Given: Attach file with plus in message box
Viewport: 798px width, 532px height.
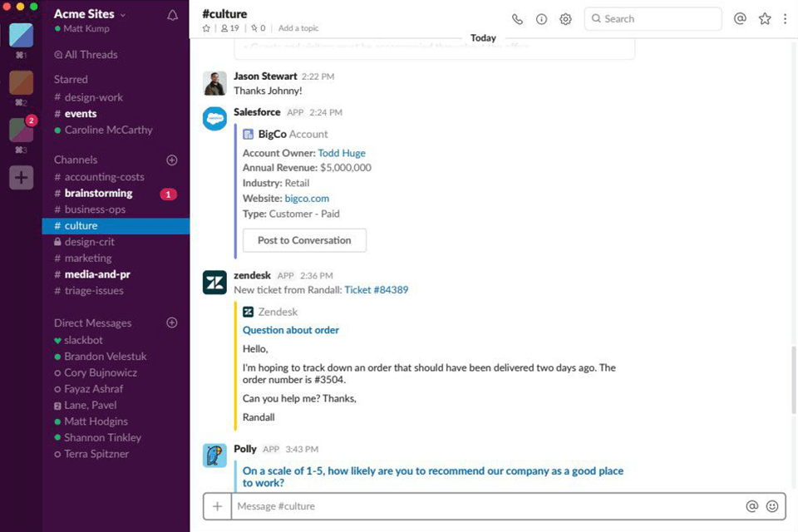Looking at the screenshot, I should (x=217, y=506).
